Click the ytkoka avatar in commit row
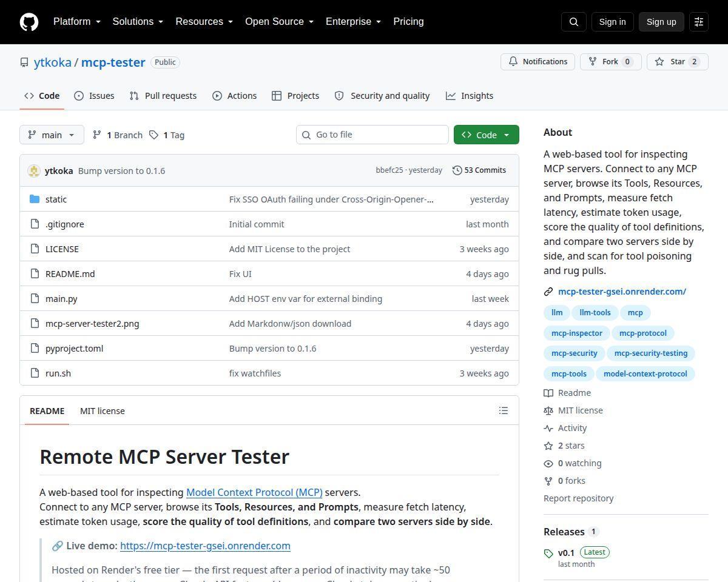The height and width of the screenshot is (582, 728). [34, 171]
